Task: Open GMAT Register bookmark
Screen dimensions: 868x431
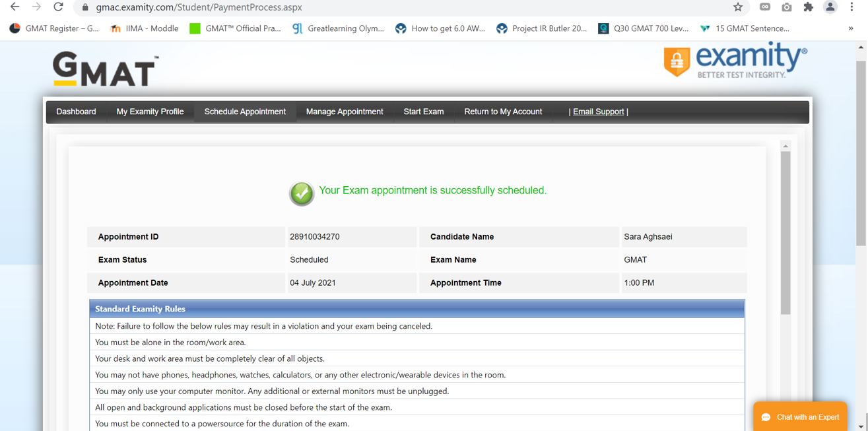Action: tap(54, 28)
